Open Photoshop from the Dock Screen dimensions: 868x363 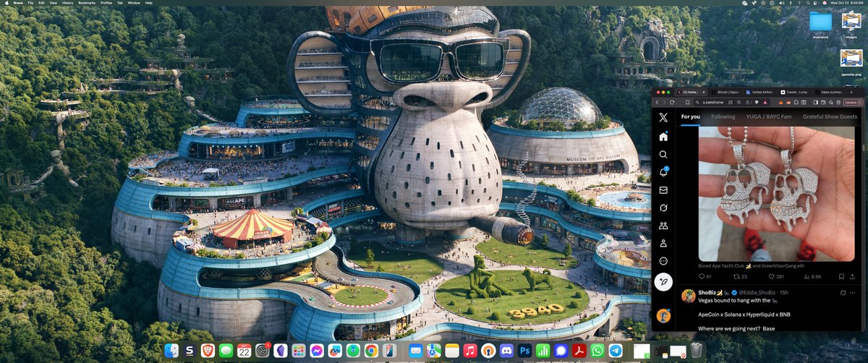[x=524, y=350]
